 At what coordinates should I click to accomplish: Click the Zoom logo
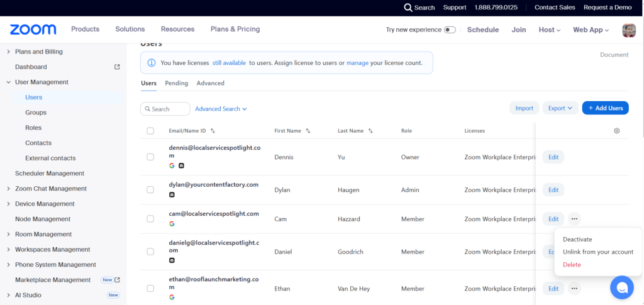pyautogui.click(x=33, y=30)
